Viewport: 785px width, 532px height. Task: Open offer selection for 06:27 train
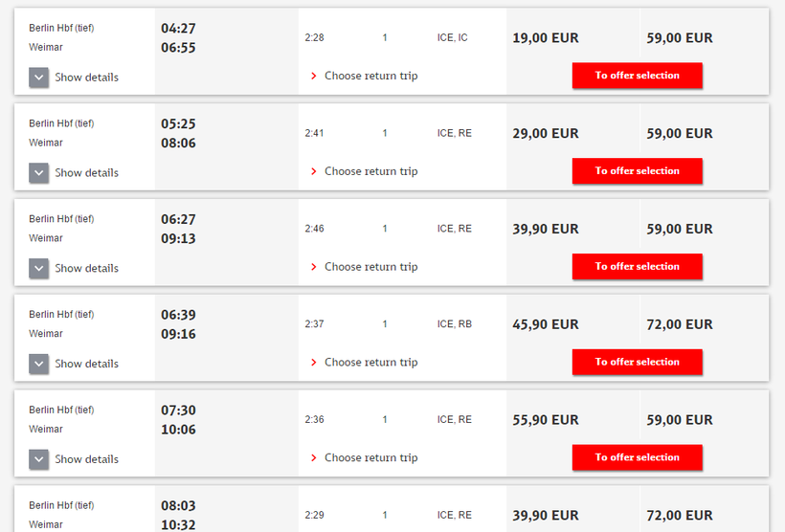(637, 267)
